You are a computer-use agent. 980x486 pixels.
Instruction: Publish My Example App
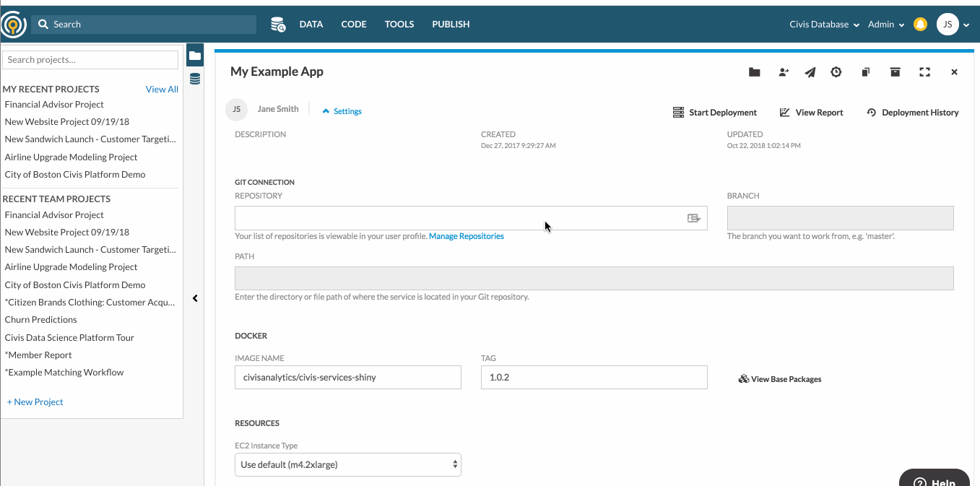click(x=810, y=72)
